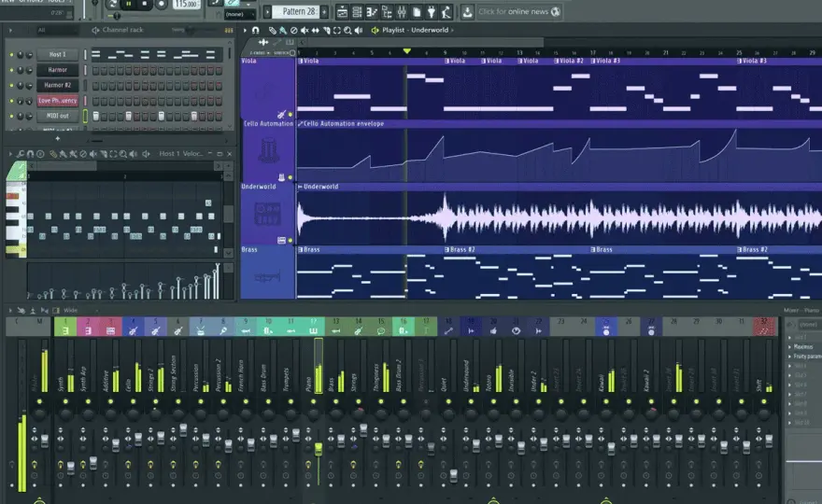Mute the Harmor #2 channel
822x504 pixels.
(x=11, y=85)
